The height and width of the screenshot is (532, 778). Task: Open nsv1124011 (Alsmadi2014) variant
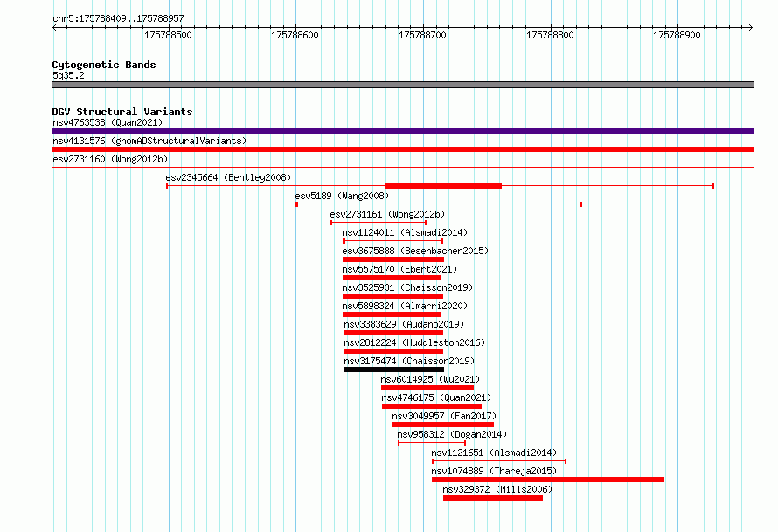tap(405, 232)
